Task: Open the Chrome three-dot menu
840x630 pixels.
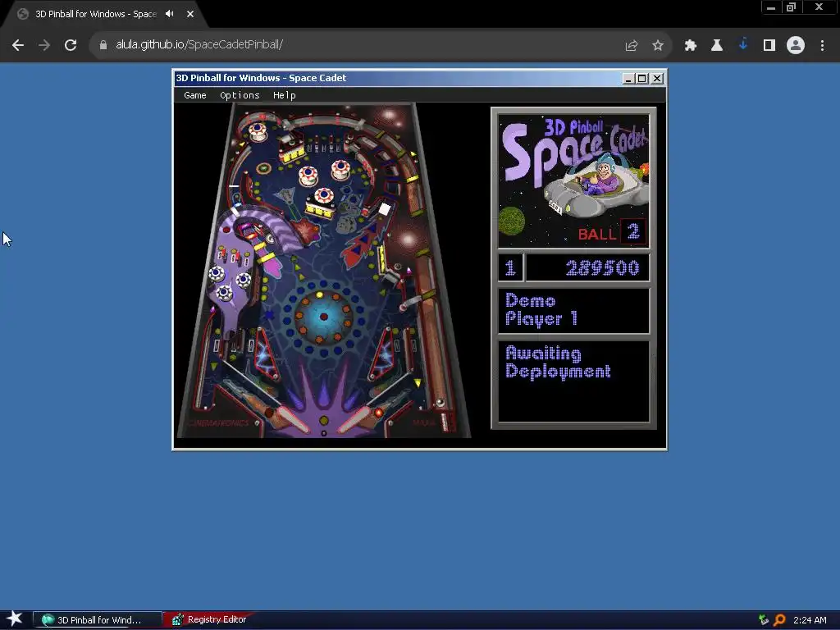Action: pos(822,46)
